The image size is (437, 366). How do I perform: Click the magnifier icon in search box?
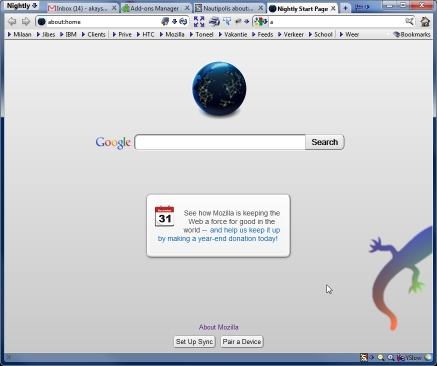pyautogui.click(x=409, y=22)
